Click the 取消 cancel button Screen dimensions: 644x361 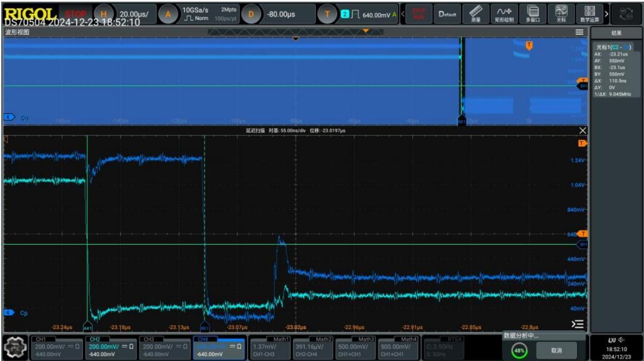(x=557, y=350)
